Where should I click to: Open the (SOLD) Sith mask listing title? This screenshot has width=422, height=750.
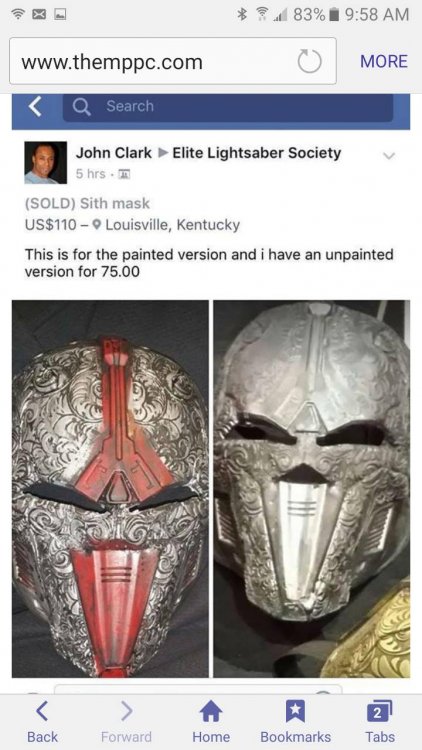pos(87,203)
